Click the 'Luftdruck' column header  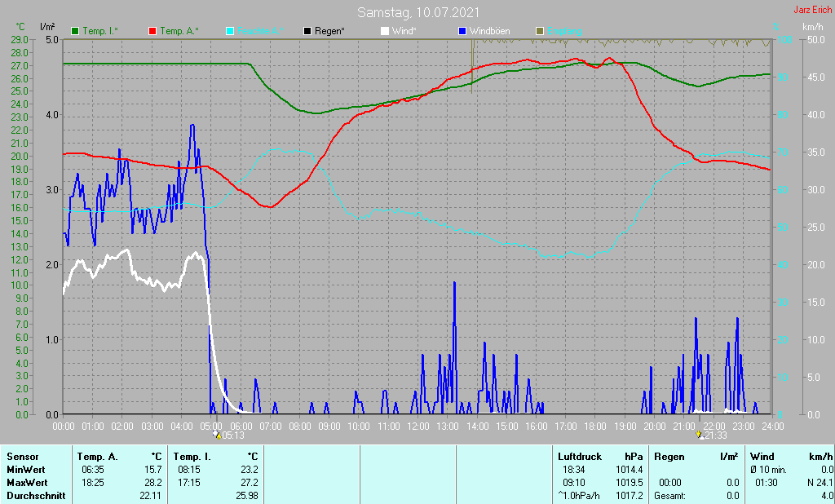click(580, 458)
